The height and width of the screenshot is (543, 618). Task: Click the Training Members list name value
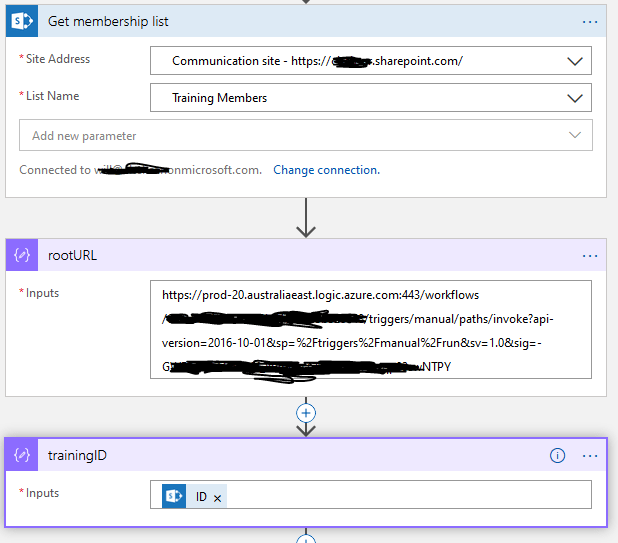[220, 98]
